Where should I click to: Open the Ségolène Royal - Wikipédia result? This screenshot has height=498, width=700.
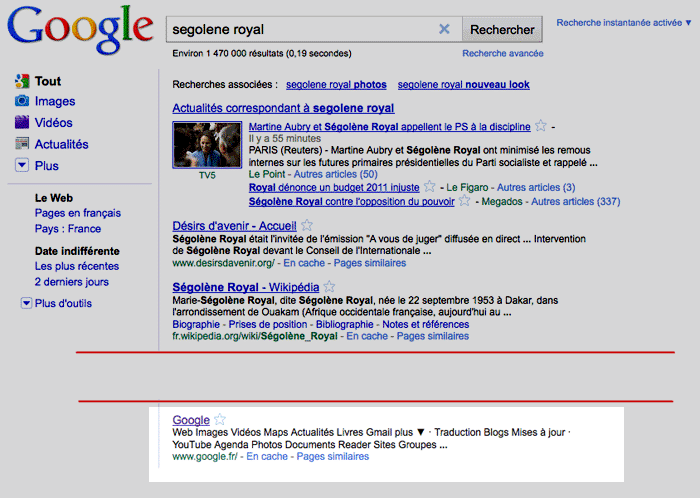click(x=246, y=287)
